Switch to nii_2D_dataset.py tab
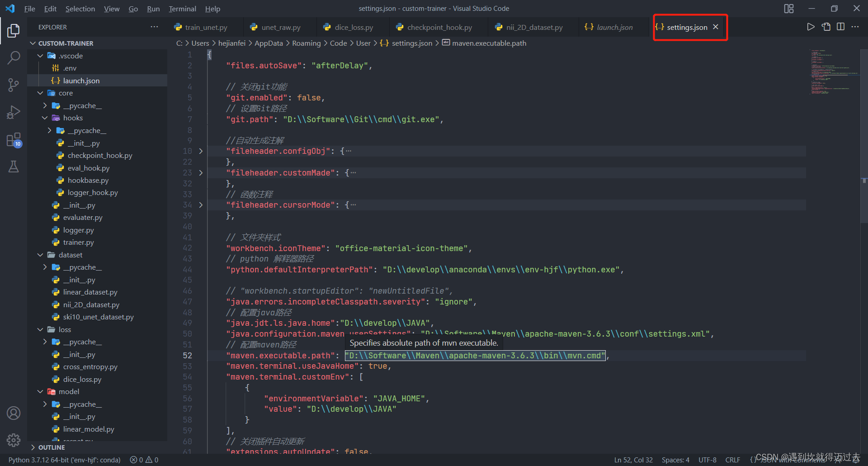The image size is (868, 466). tap(533, 27)
